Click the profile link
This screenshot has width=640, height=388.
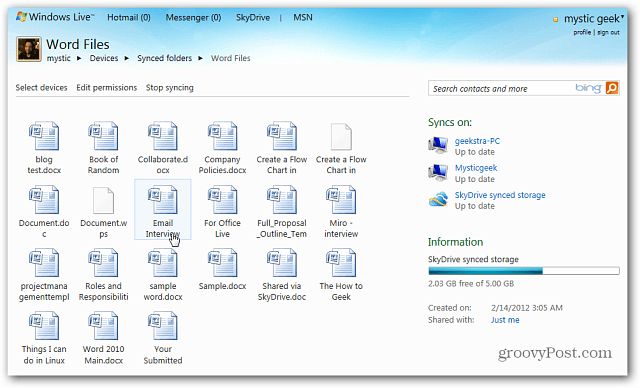(582, 32)
